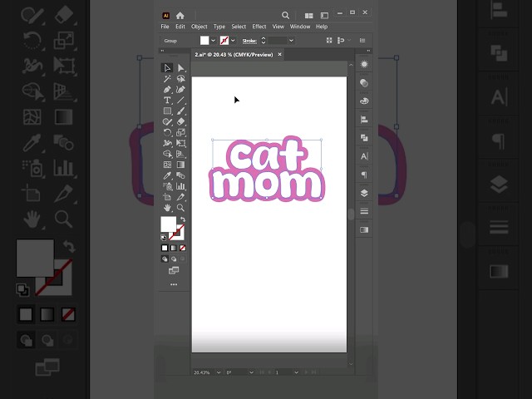Viewport: 532px width, 399px height.
Task: Select the Slice tool
Action: [x=180, y=197]
